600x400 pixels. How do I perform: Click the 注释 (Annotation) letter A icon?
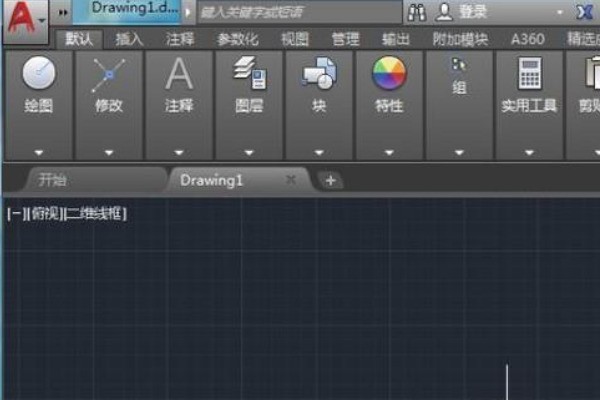tap(179, 74)
